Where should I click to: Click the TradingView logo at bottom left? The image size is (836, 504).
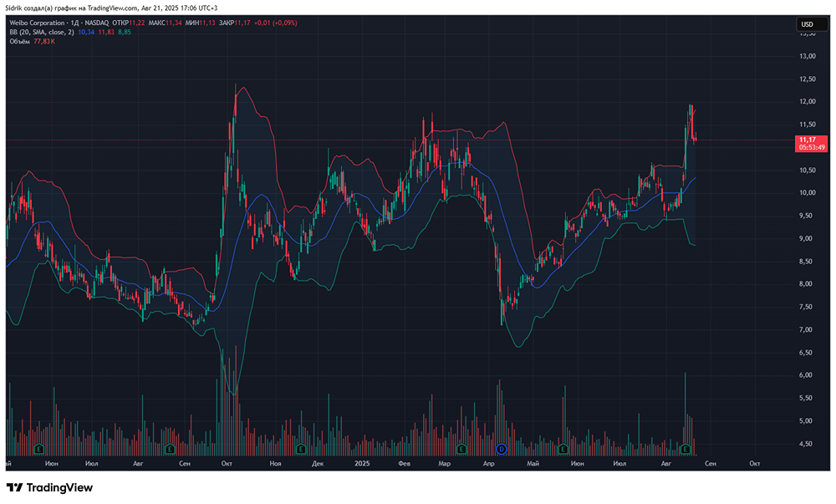tap(49, 487)
